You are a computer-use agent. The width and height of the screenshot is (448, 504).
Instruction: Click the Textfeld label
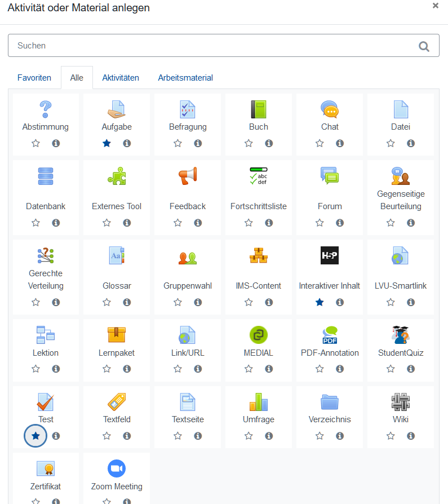point(117,419)
